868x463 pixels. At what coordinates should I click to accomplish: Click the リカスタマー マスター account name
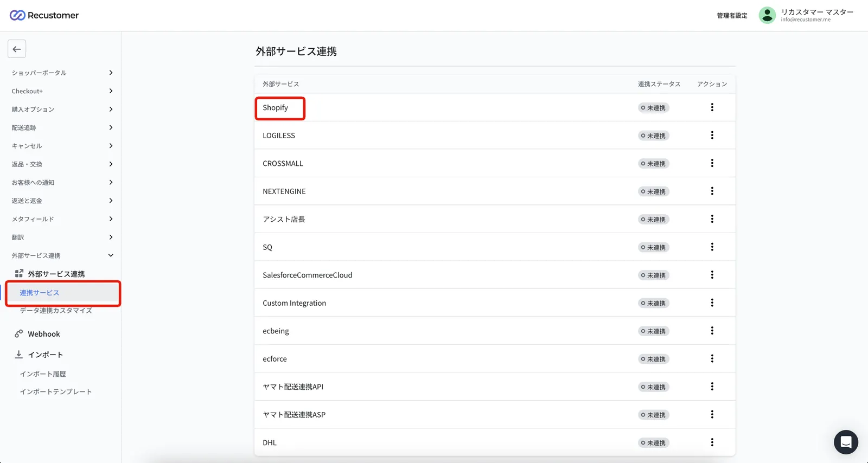tap(817, 12)
